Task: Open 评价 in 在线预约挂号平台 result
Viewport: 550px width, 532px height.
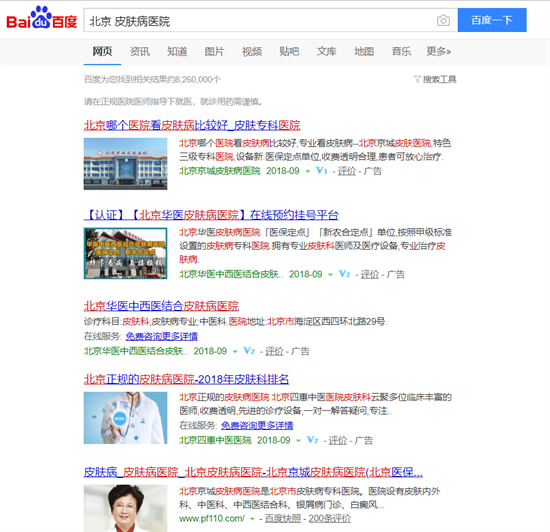Action: click(369, 274)
